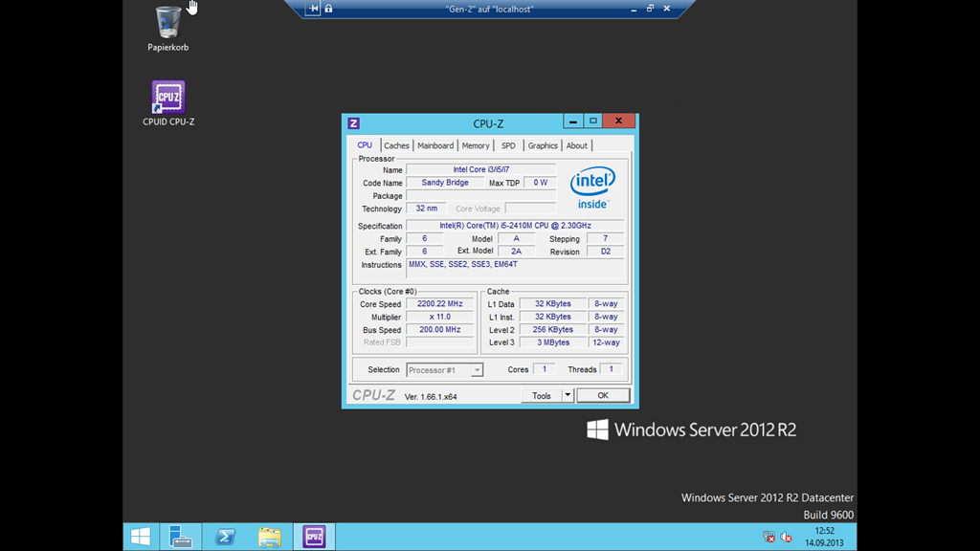The image size is (980, 551).
Task: Maximize the CPU-Z window
Action: [593, 121]
